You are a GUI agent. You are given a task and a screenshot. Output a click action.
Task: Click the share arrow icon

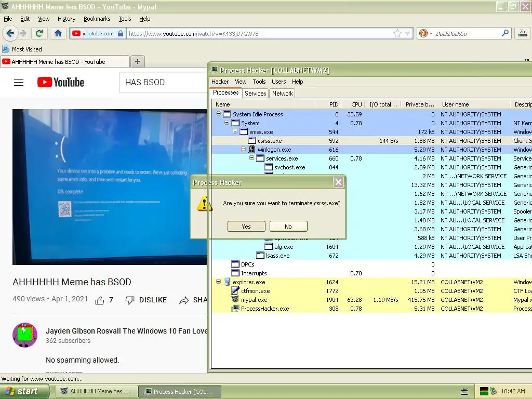(x=184, y=300)
